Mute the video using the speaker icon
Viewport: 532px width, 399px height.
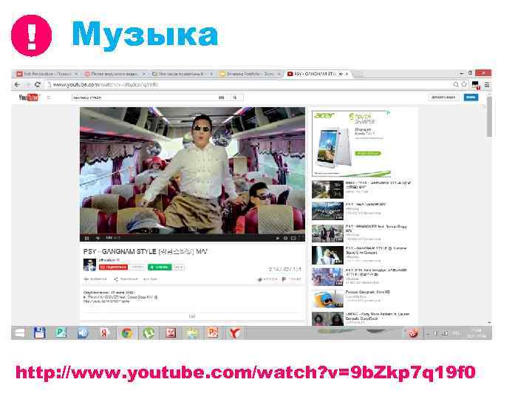pyautogui.click(x=98, y=238)
